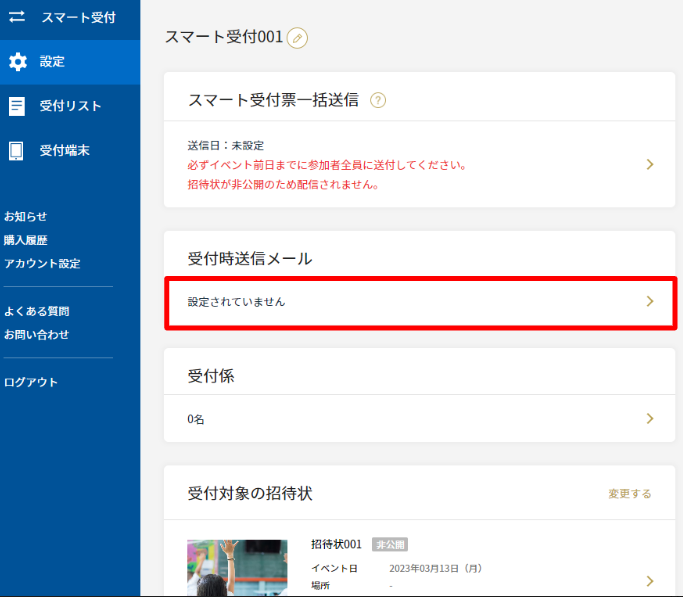Click the 招待状001 title text
The width and height of the screenshot is (683, 597).
pos(336,544)
